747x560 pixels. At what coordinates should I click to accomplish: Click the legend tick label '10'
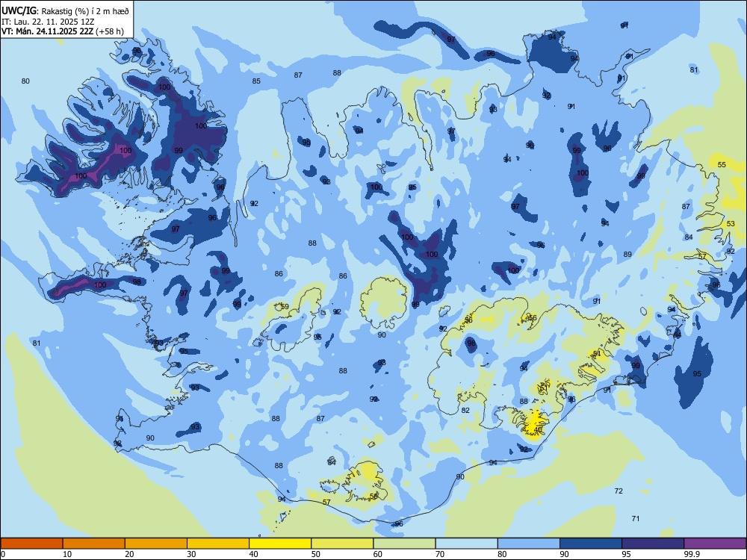(x=67, y=554)
